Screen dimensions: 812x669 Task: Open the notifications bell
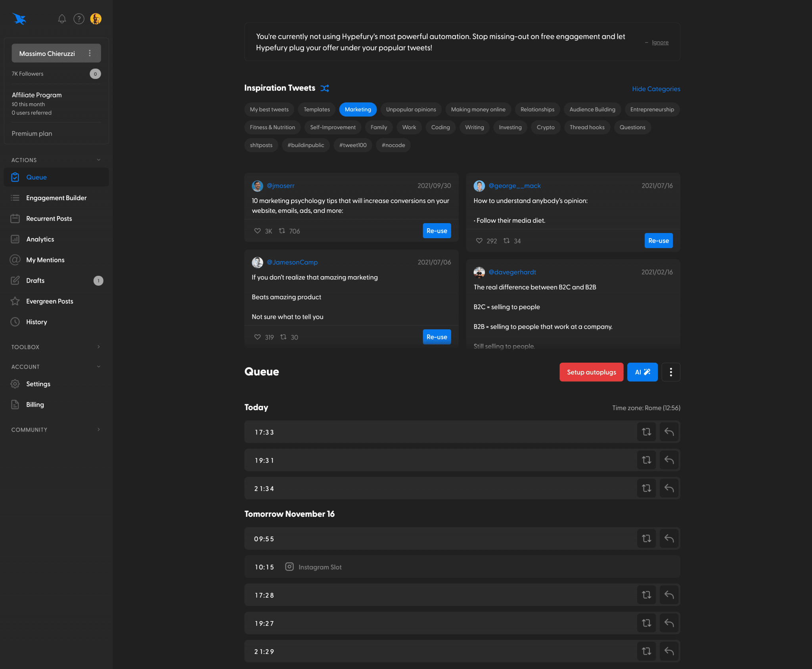pos(62,19)
